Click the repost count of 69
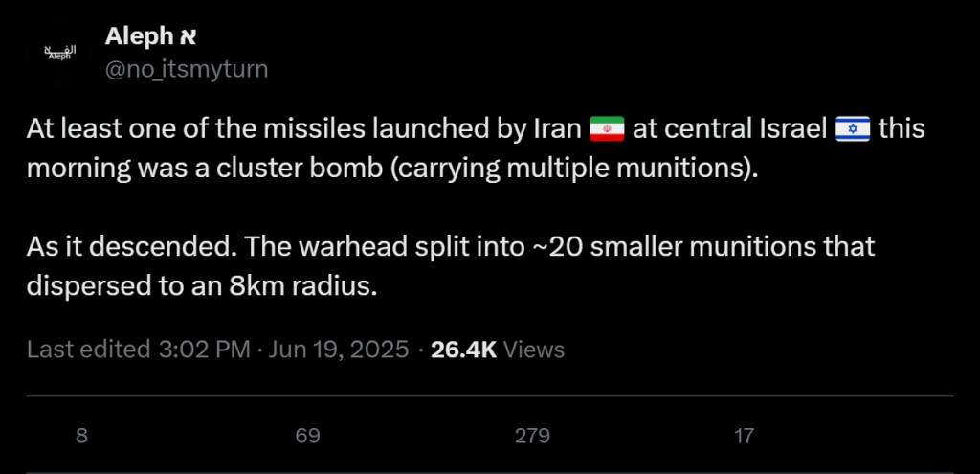The height and width of the screenshot is (474, 980). click(x=307, y=437)
